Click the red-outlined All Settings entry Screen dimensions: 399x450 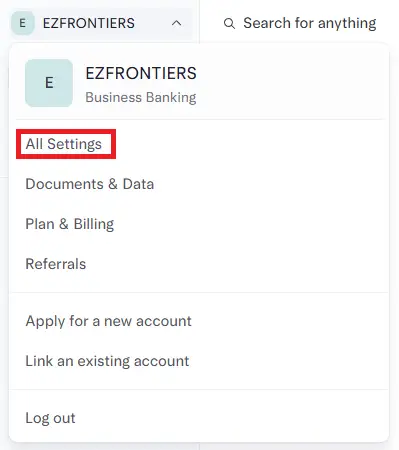click(x=66, y=144)
